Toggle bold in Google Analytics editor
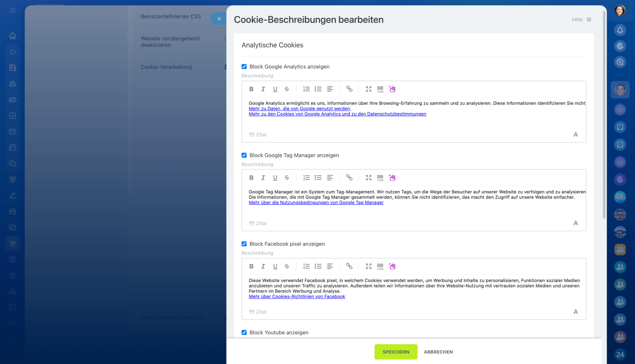635x364 pixels. coord(251,89)
